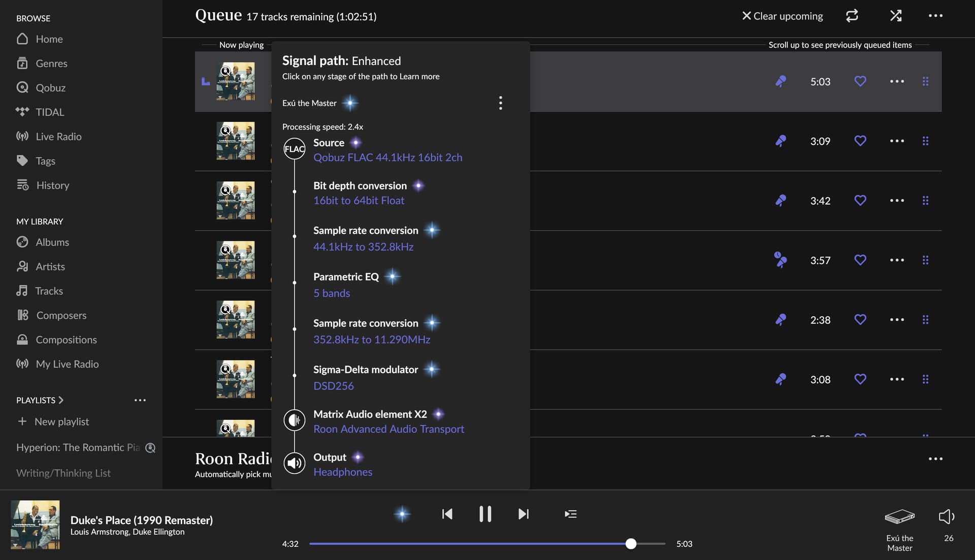
Task: Open the TIDAL section
Action: pyautogui.click(x=40, y=112)
